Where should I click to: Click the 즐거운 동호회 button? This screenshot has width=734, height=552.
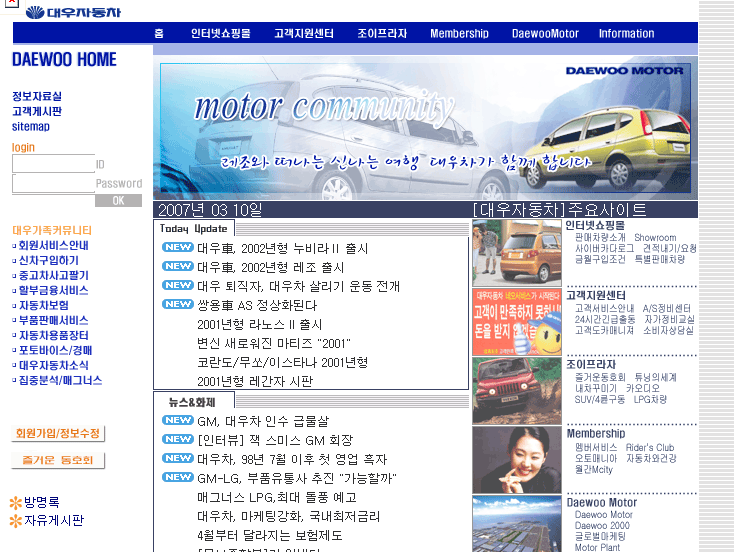[58, 460]
